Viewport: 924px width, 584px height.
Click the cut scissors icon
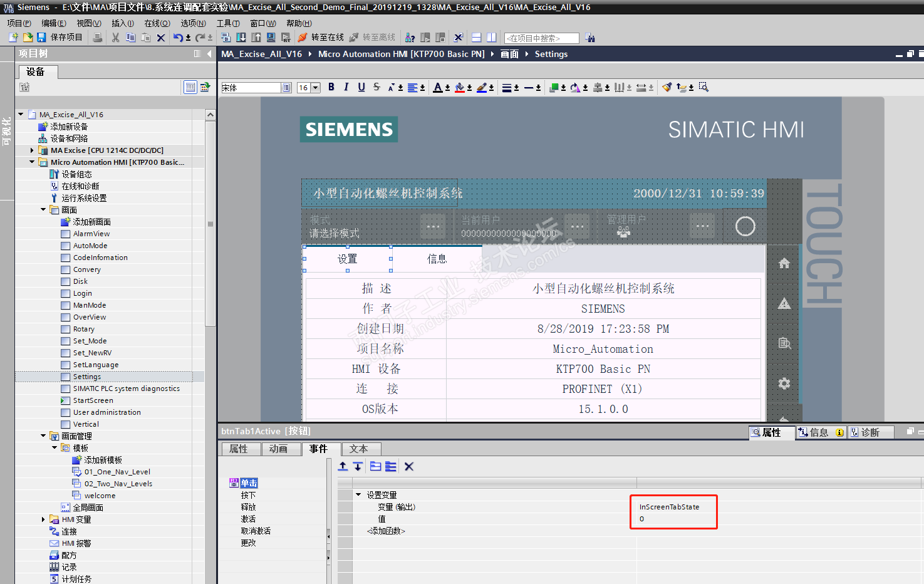tap(115, 38)
